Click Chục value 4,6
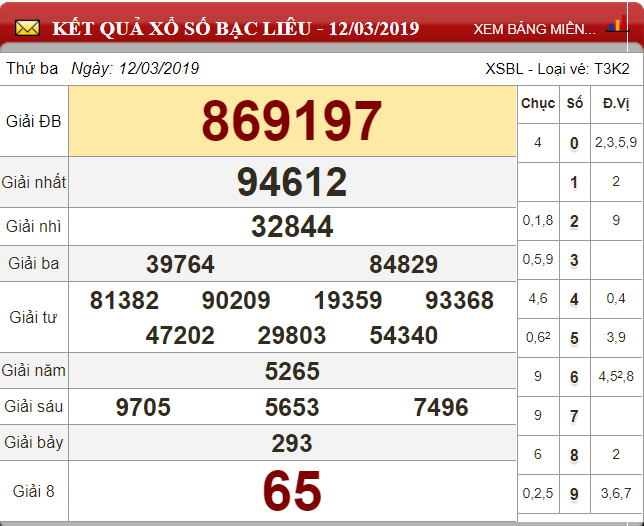Viewport: 644px width, 526px height. point(538,299)
